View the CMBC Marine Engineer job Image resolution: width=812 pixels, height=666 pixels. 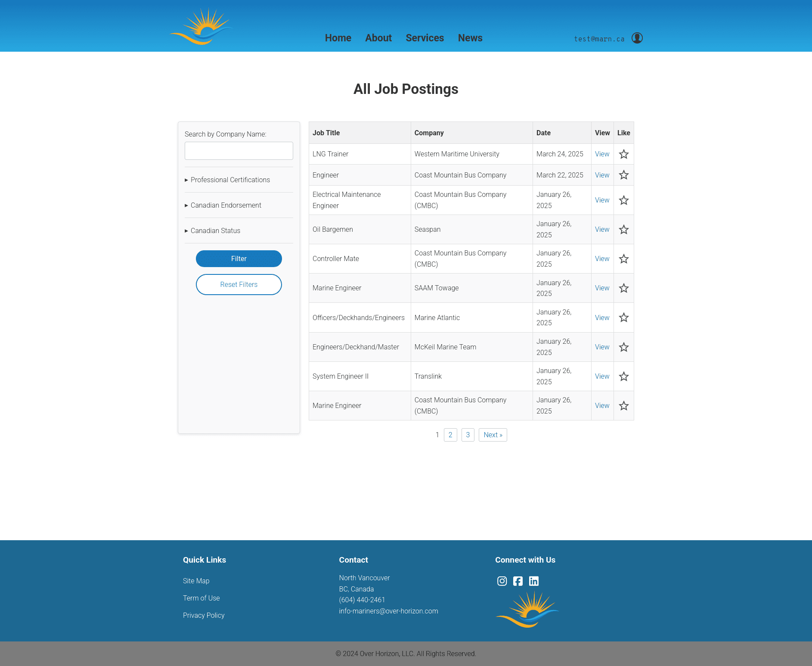(x=602, y=405)
